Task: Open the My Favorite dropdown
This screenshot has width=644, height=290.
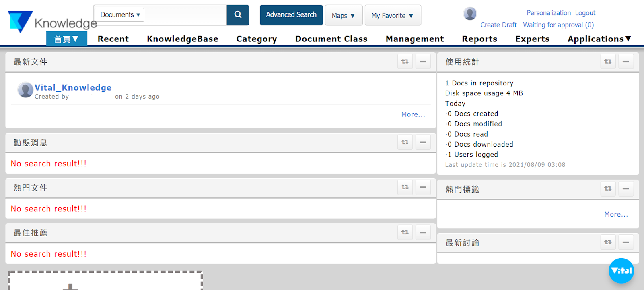Action: click(x=392, y=15)
